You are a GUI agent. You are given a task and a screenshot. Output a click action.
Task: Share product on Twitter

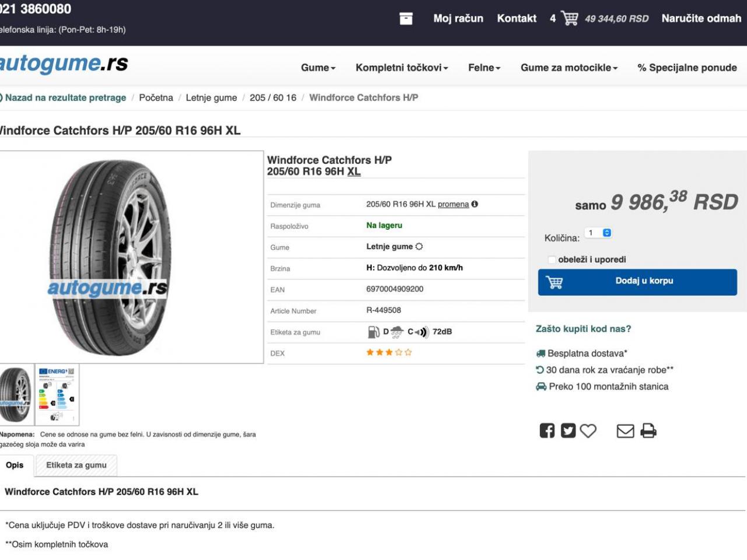(568, 430)
